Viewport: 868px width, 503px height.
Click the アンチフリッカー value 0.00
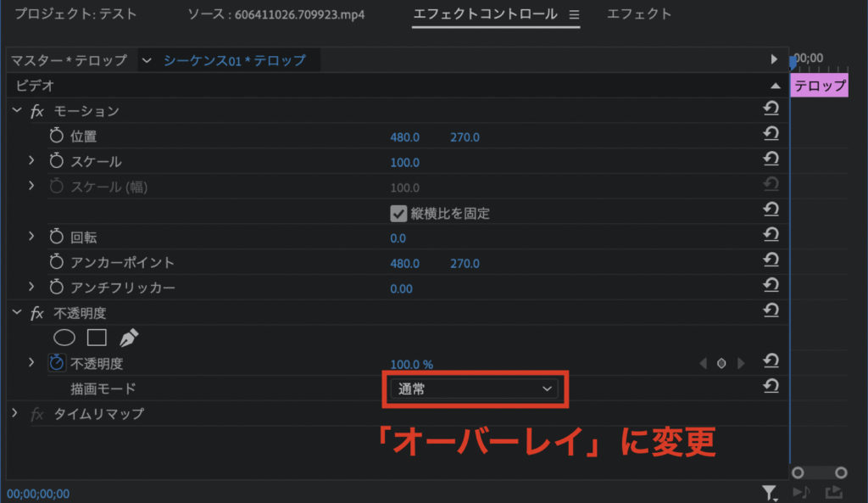401,289
